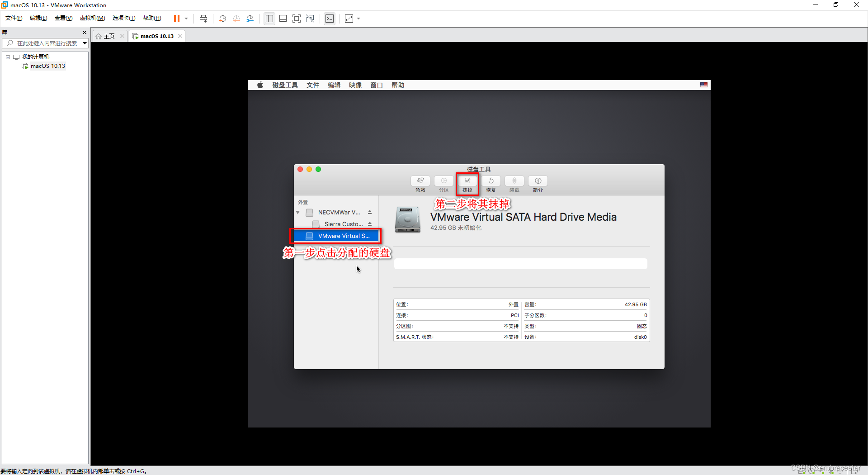This screenshot has height=475, width=868.
Task: Collapse the NECVMWar V... disclosure triangle
Action: (x=298, y=212)
